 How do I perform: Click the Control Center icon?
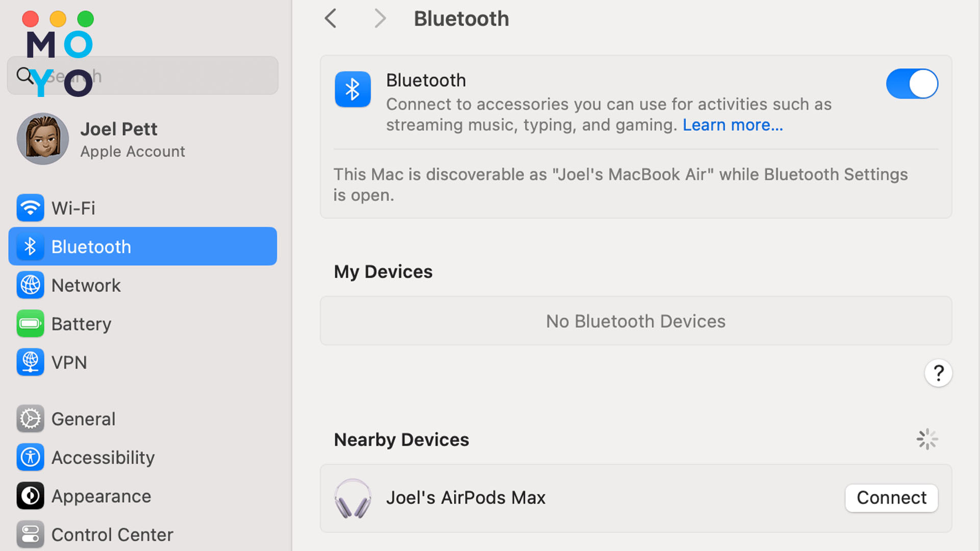[30, 534]
